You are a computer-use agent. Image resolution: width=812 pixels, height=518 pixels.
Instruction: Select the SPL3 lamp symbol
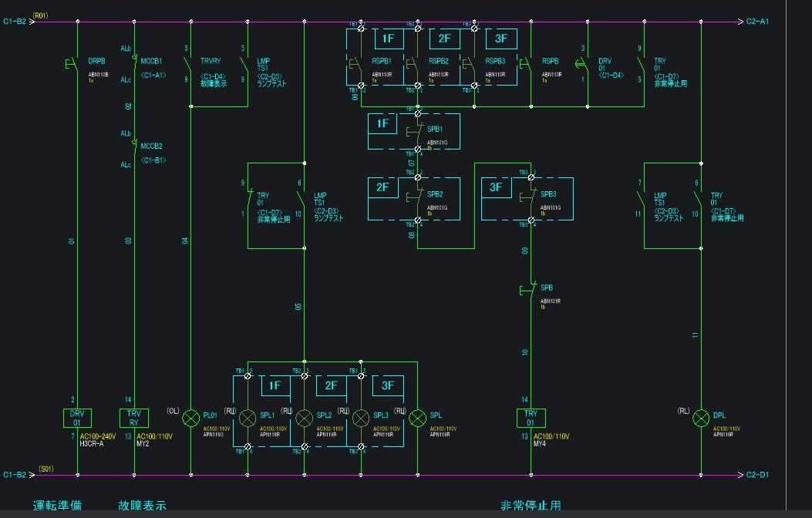tap(361, 419)
